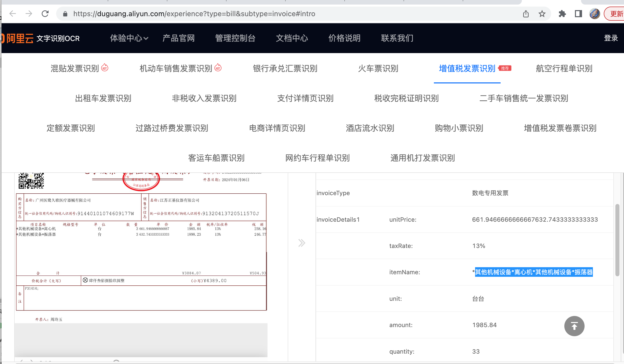This screenshot has height=364, width=624.
Task: Select the 税收完税证明识别 tab
Action: coord(407,98)
